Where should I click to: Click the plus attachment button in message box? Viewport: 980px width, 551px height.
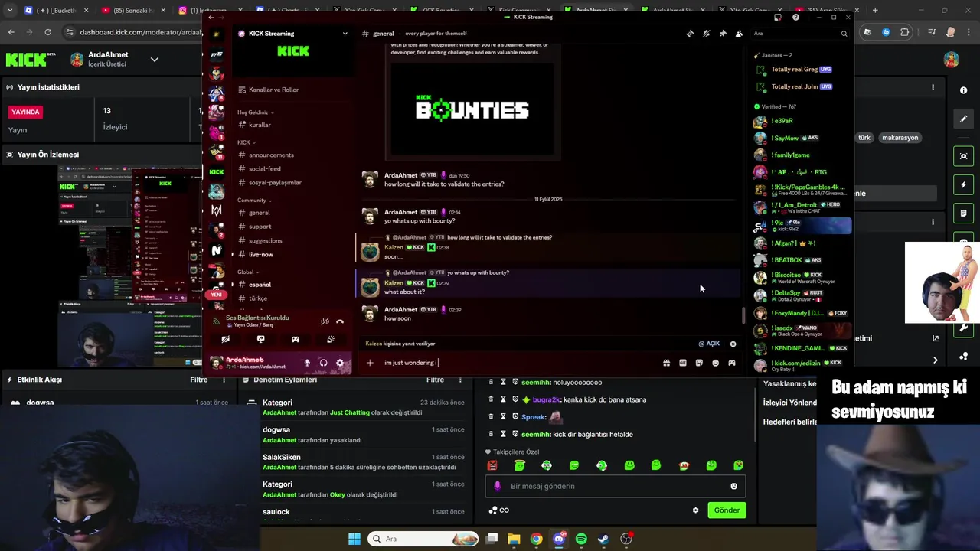(x=370, y=363)
